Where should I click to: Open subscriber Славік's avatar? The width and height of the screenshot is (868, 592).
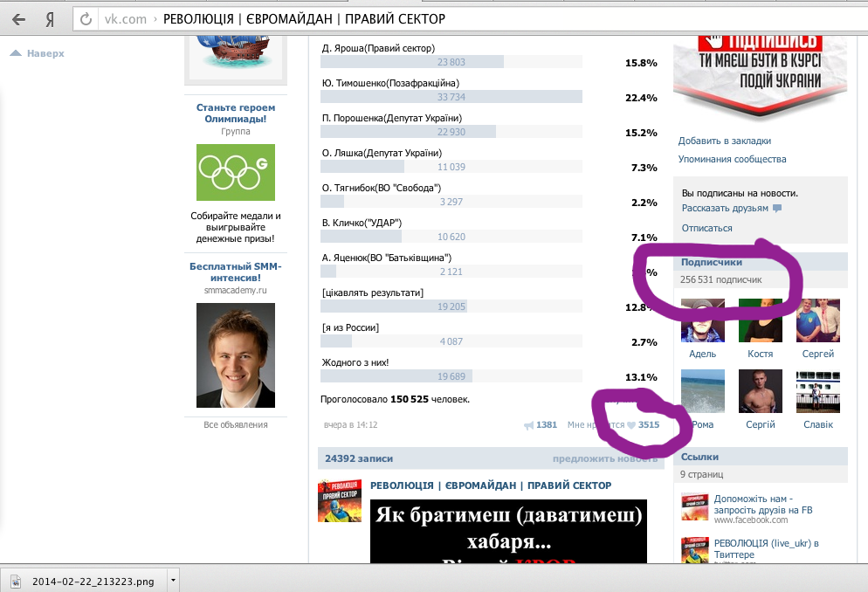818,391
